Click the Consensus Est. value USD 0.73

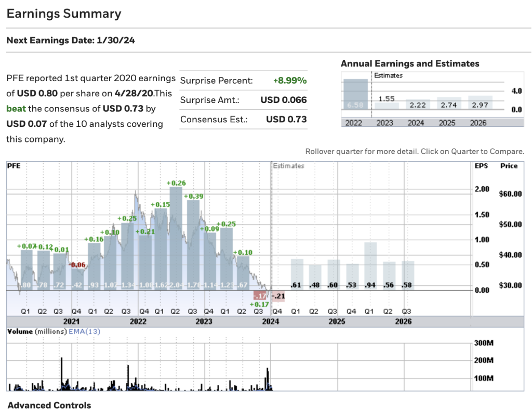(x=288, y=120)
